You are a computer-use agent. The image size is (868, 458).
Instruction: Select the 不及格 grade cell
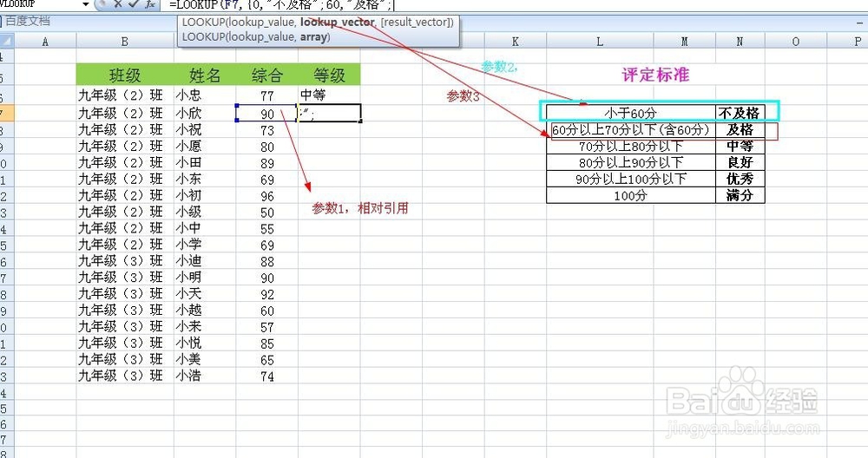740,114
